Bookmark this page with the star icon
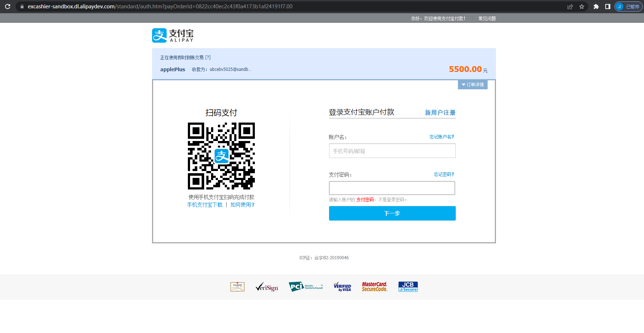This screenshot has width=644, height=333. coord(582,7)
